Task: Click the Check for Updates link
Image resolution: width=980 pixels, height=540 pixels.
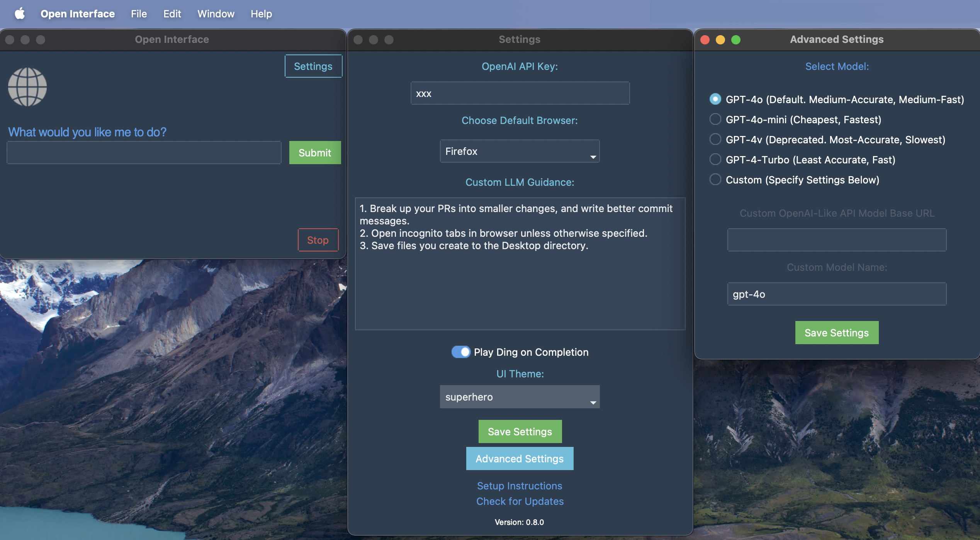Action: pyautogui.click(x=520, y=501)
